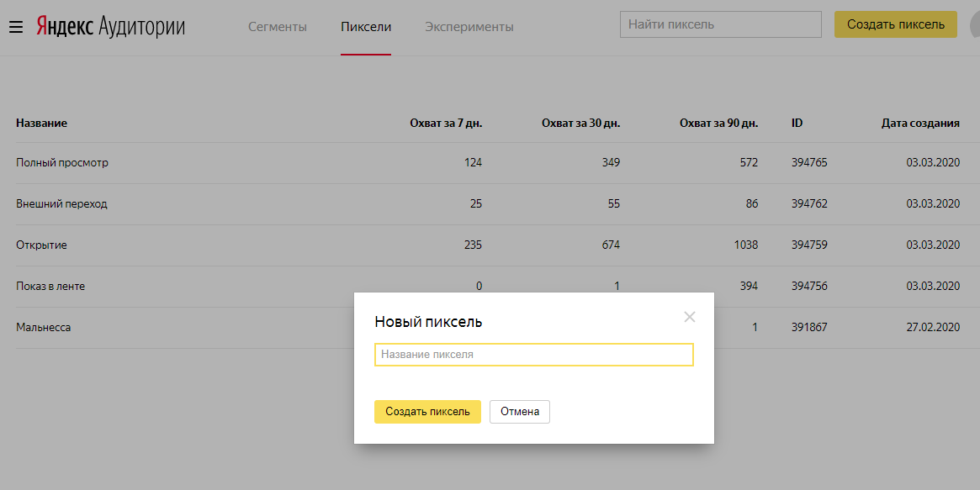The width and height of the screenshot is (980, 490).
Task: Open the Мальнесса pixel row
Action: point(43,327)
